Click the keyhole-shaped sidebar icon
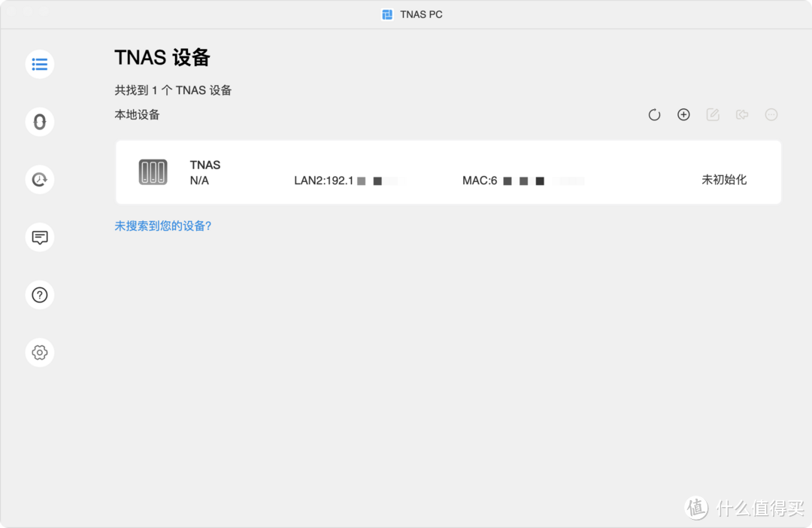The width and height of the screenshot is (812, 528). [39, 122]
